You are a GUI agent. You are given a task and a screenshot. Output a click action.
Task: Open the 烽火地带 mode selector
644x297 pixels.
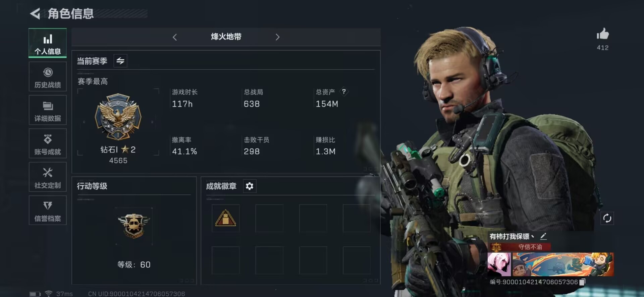click(x=226, y=37)
